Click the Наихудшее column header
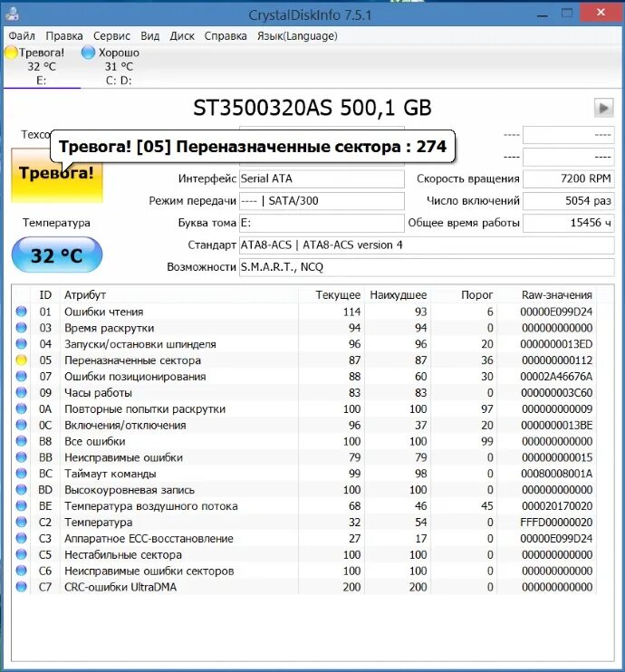 [398, 295]
